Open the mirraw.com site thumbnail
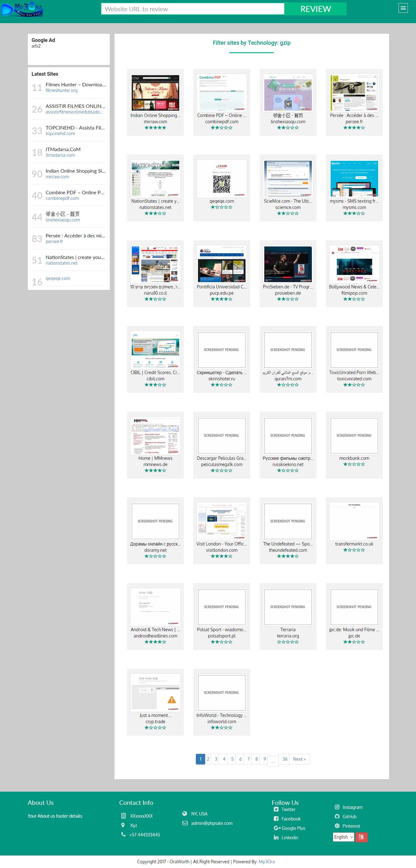The height and width of the screenshot is (868, 416). (155, 93)
